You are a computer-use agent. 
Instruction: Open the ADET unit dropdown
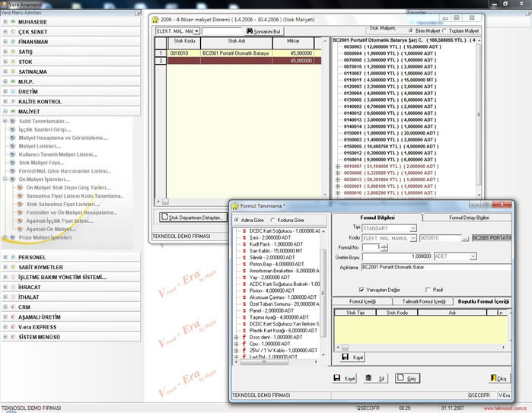coord(473,256)
